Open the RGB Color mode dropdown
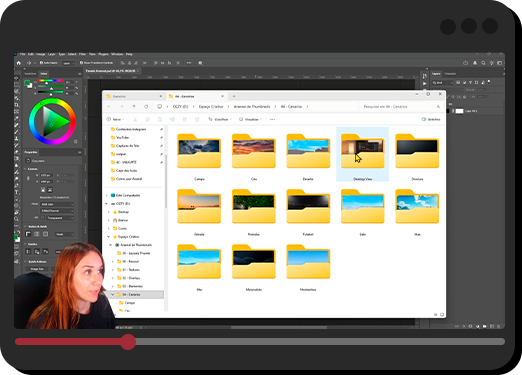The image size is (522, 375). tap(57, 204)
